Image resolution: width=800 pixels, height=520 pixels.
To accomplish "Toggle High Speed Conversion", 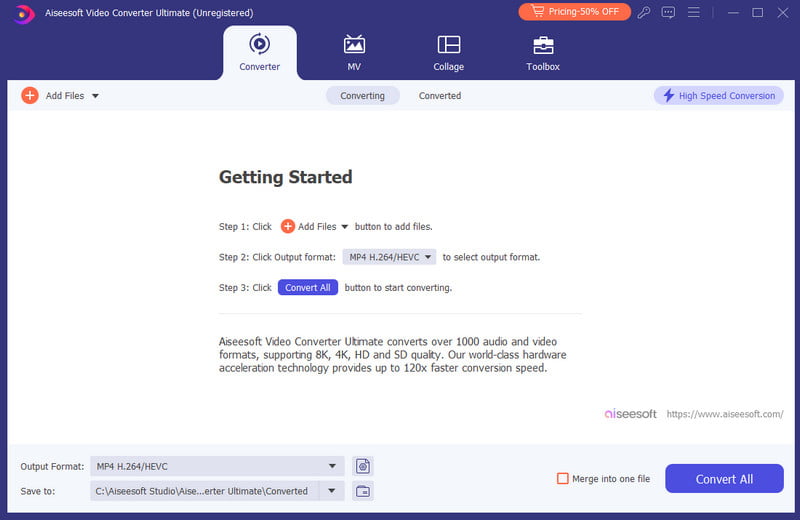I will 718,95.
